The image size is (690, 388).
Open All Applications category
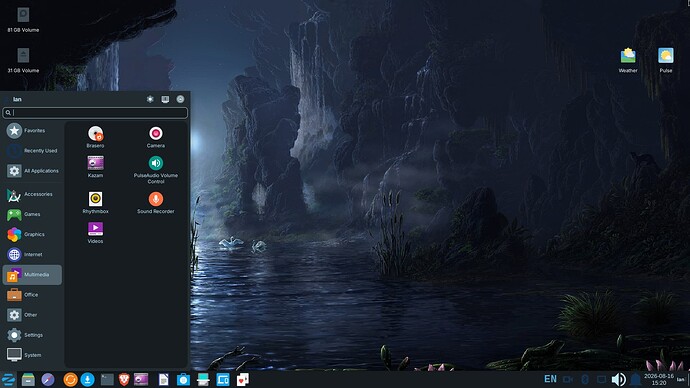pos(32,171)
